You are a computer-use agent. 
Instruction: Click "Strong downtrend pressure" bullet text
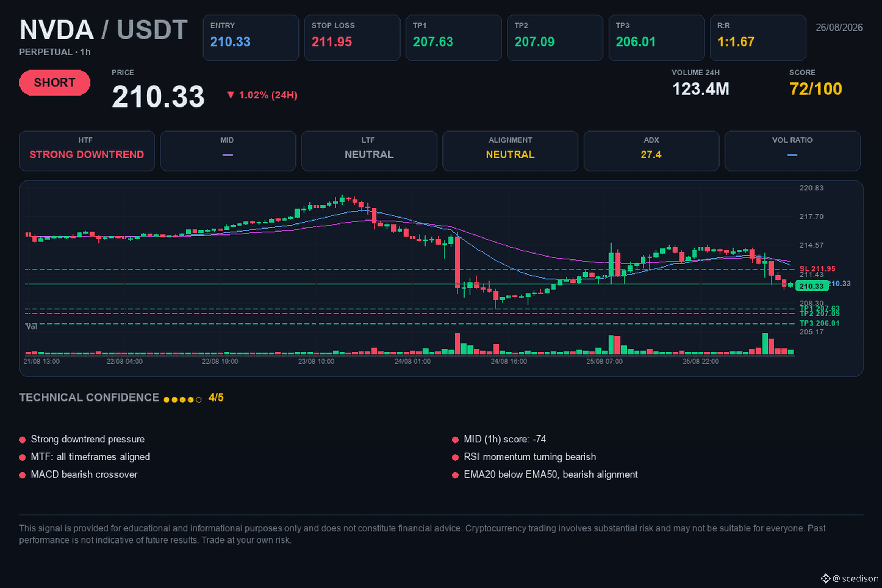point(88,440)
